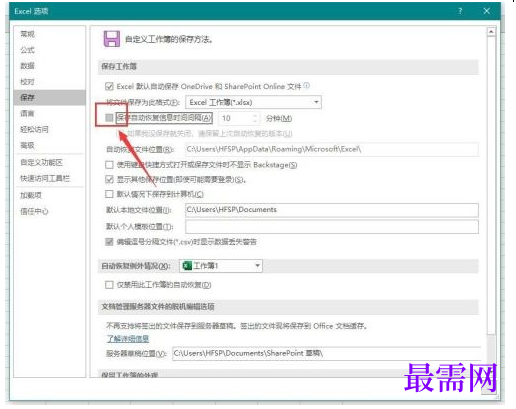Click the scrollbar up arrow

[491, 32]
